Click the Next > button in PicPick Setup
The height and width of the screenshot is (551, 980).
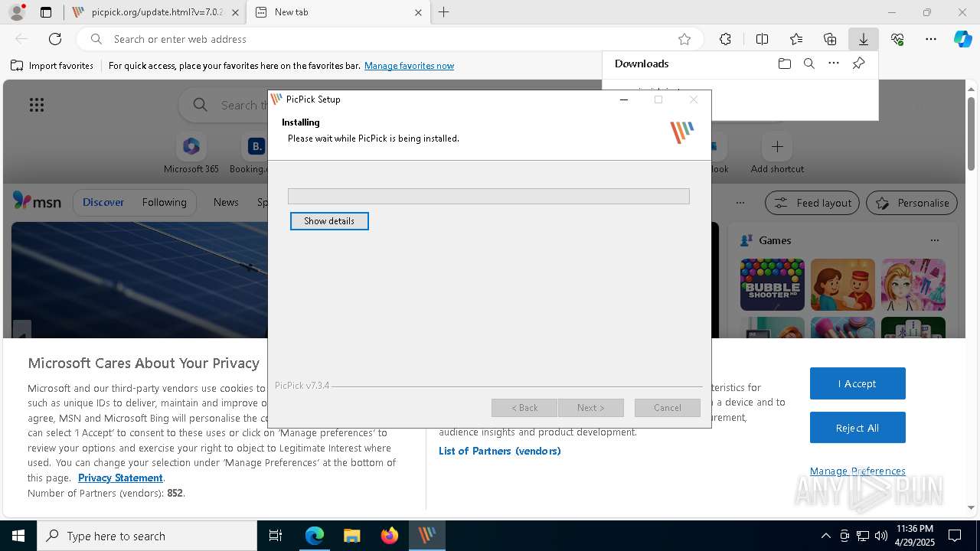pyautogui.click(x=590, y=408)
